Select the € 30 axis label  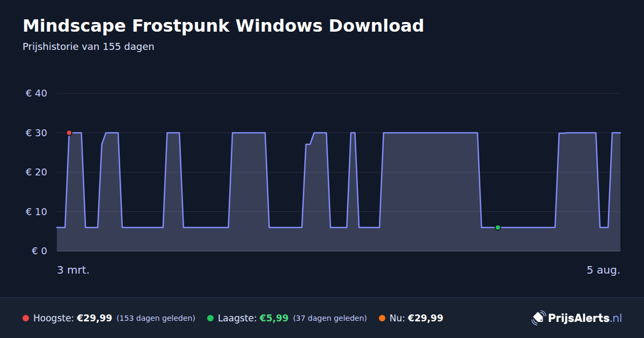(36, 133)
